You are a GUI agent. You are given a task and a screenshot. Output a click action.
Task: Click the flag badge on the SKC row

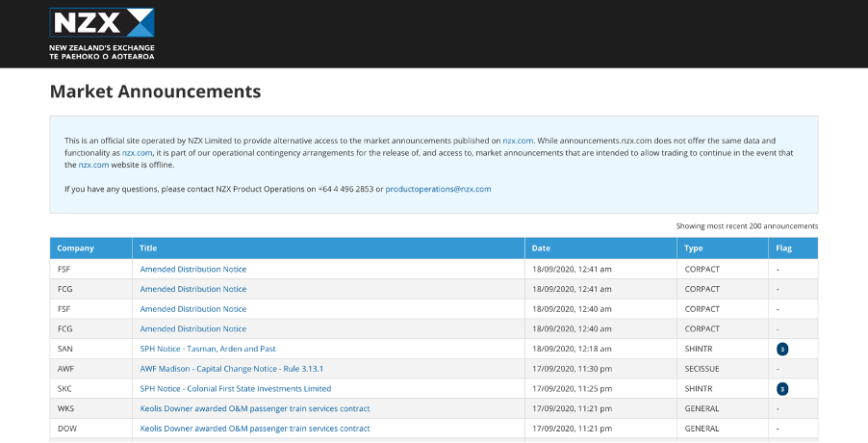point(782,389)
